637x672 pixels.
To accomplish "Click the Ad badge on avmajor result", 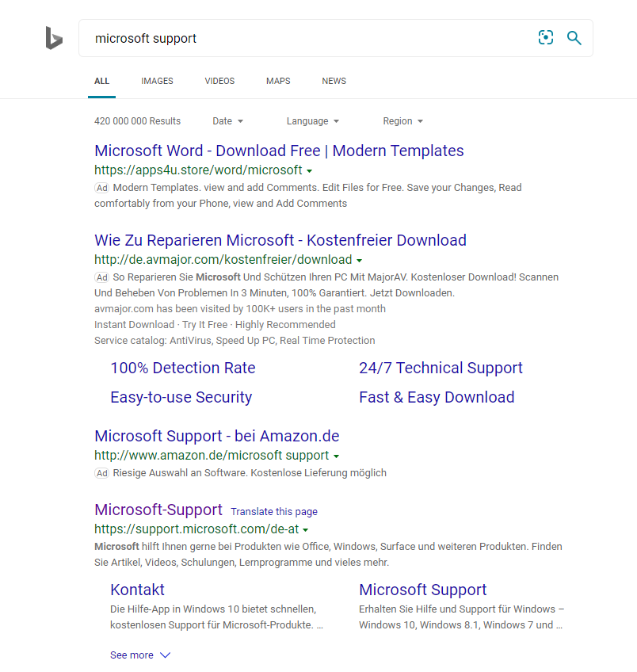I will [102, 277].
